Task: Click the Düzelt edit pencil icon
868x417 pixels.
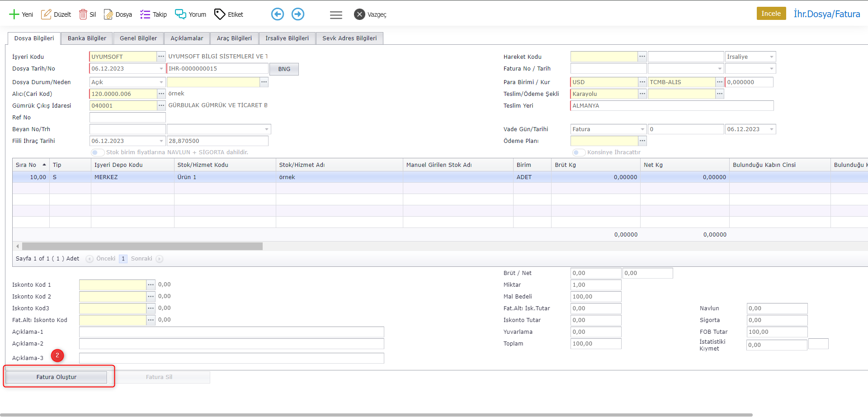Action: 46,14
